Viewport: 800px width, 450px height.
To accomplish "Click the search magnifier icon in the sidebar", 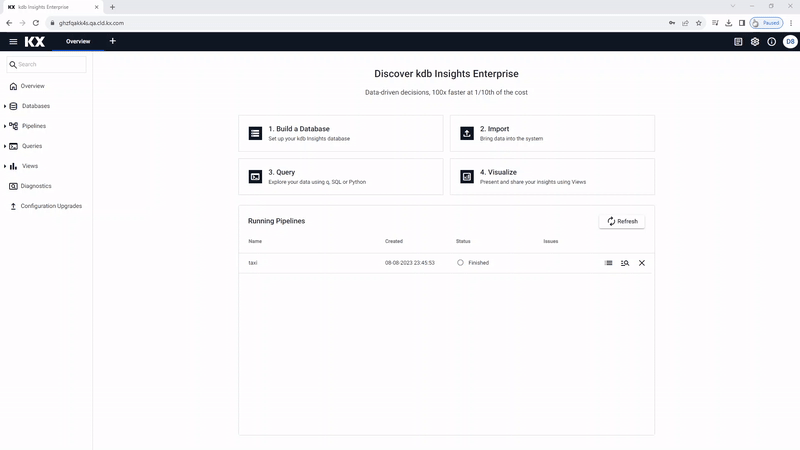I will [x=13, y=64].
